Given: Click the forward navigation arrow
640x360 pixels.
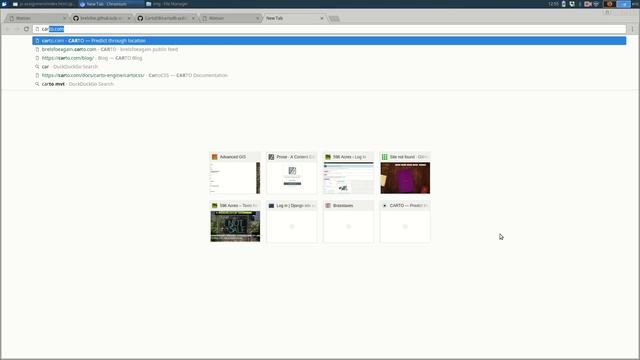Looking at the screenshot, I should coord(17,29).
